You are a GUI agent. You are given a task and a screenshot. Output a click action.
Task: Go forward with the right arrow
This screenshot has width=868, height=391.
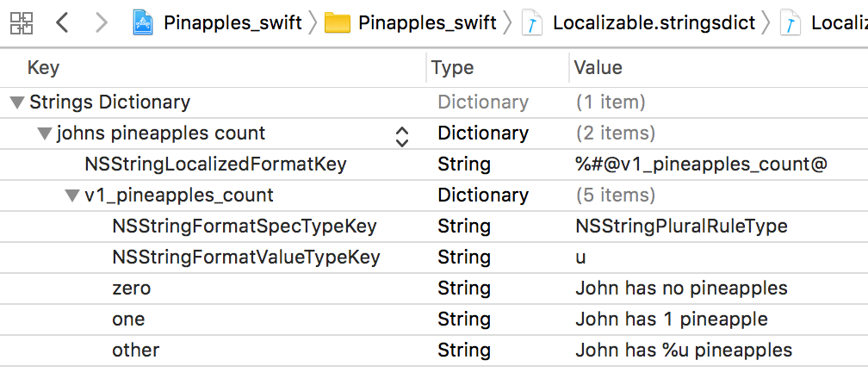[x=102, y=22]
